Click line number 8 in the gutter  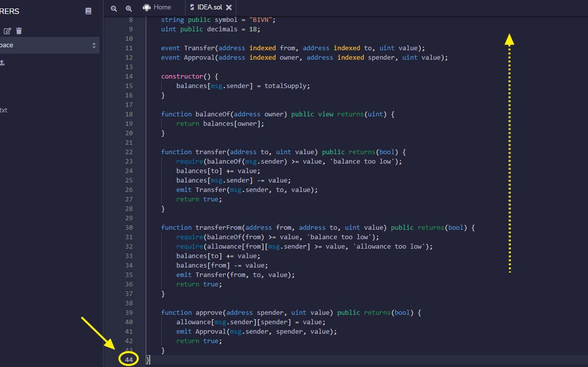click(130, 19)
